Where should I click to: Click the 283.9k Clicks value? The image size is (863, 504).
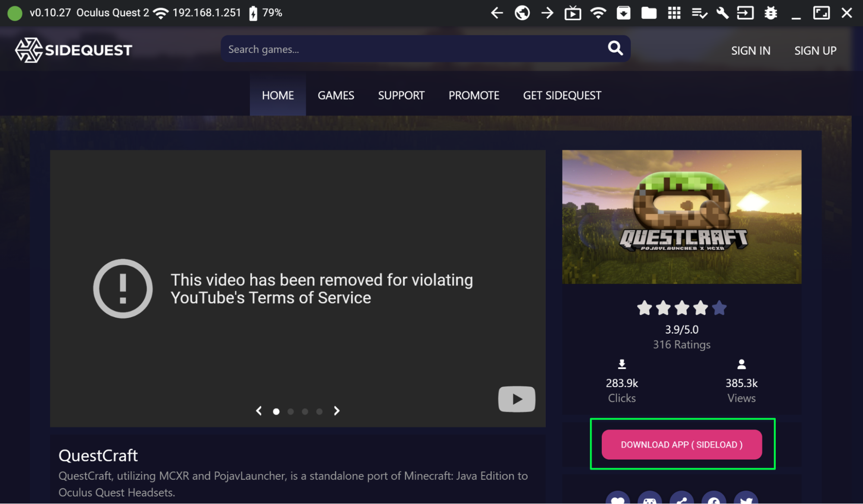tap(622, 383)
